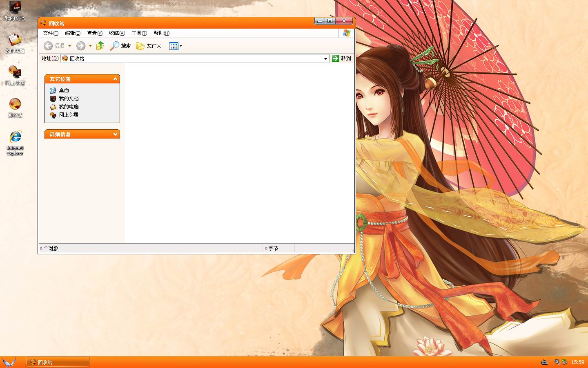Click the 我的电脑 sidebar icon
The height and width of the screenshot is (368, 588).
pos(53,107)
